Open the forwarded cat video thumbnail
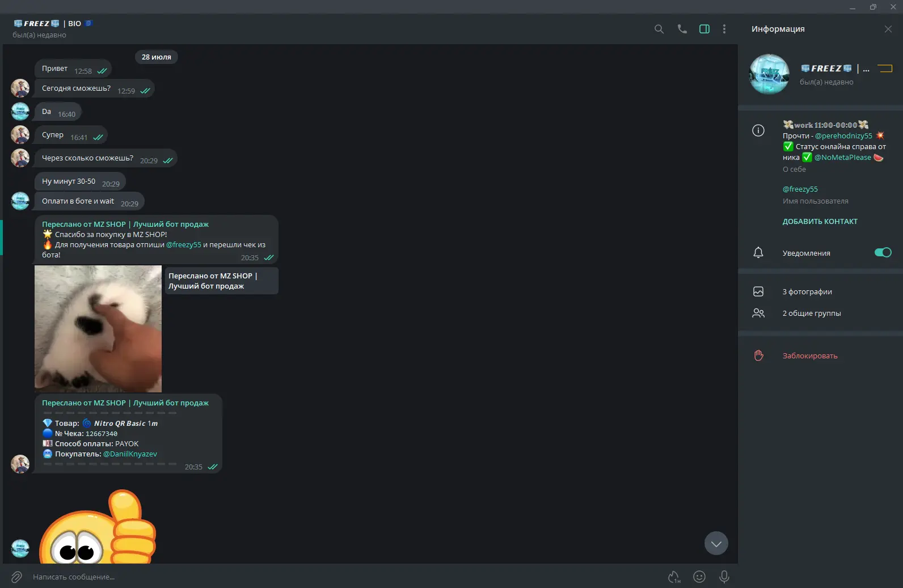The image size is (903, 588). (98, 329)
